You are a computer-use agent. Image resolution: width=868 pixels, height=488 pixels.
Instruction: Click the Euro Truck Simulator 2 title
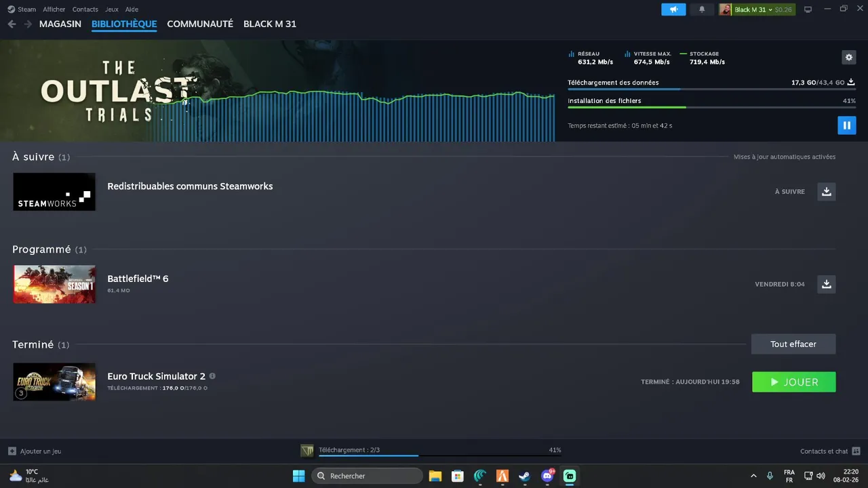click(x=156, y=376)
